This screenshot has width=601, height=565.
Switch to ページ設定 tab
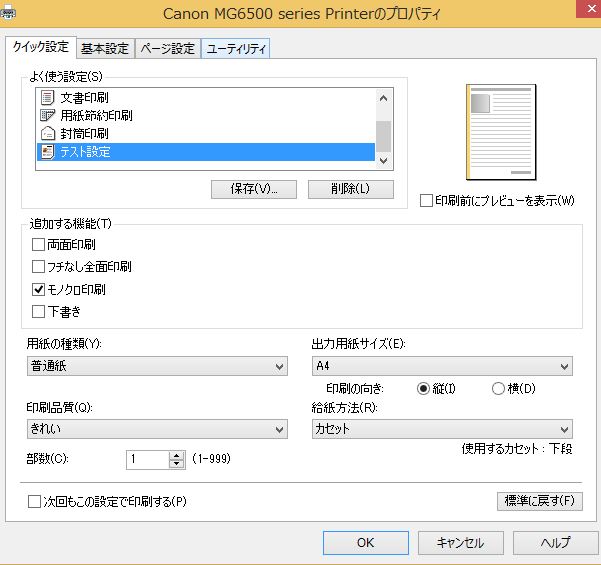coord(167,49)
